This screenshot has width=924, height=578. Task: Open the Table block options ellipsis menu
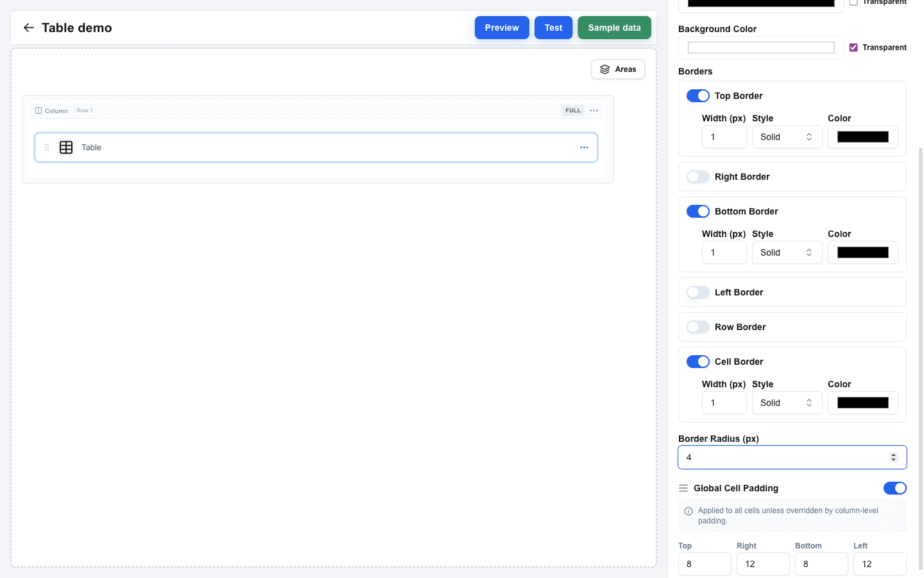pyautogui.click(x=584, y=147)
